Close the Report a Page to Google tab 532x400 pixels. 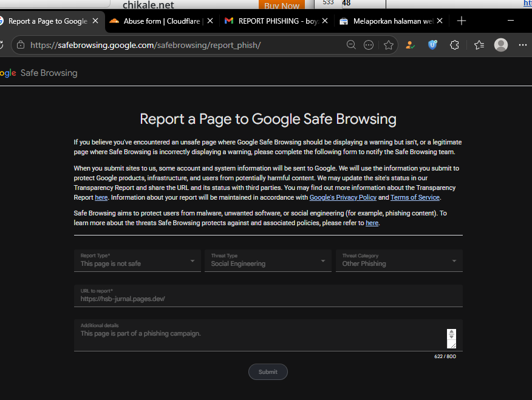tap(95, 21)
